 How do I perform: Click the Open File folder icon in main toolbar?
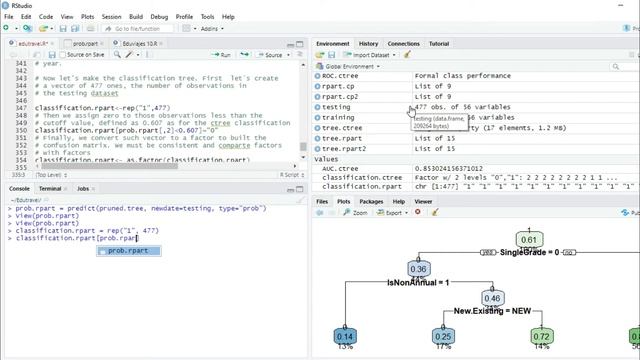tap(43, 29)
